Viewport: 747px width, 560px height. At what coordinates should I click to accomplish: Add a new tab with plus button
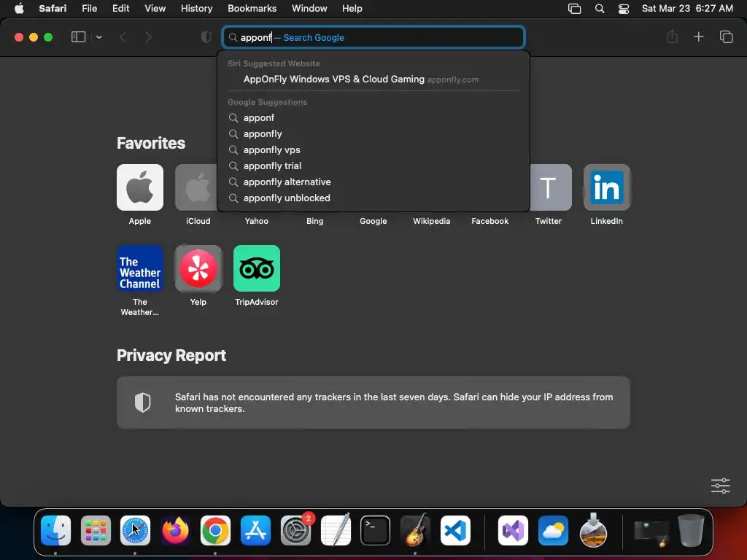click(698, 36)
